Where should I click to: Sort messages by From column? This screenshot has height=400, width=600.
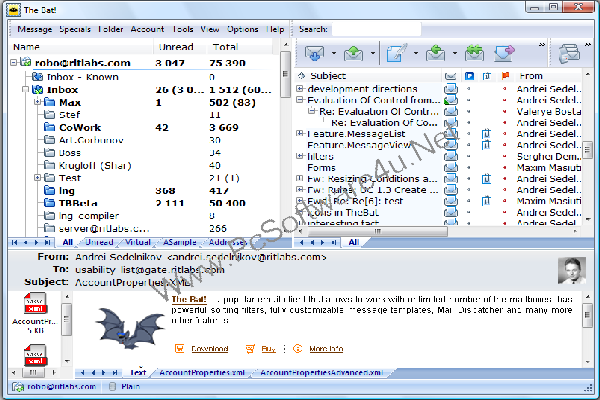(531, 76)
